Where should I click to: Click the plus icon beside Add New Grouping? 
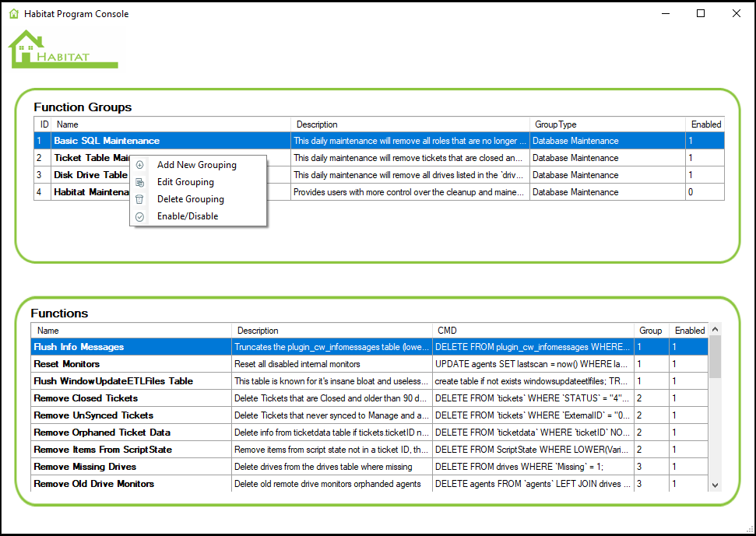pos(140,165)
